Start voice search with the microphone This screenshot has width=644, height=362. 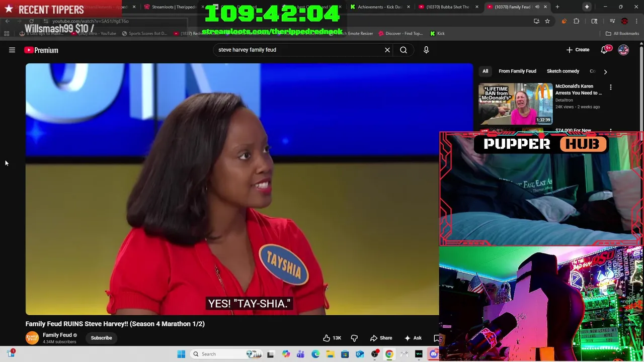click(426, 50)
